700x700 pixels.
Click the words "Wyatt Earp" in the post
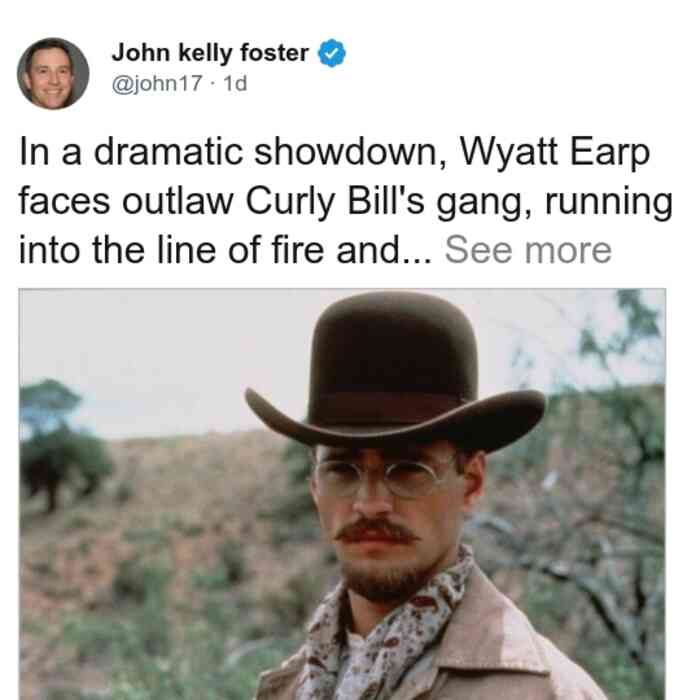(554, 153)
